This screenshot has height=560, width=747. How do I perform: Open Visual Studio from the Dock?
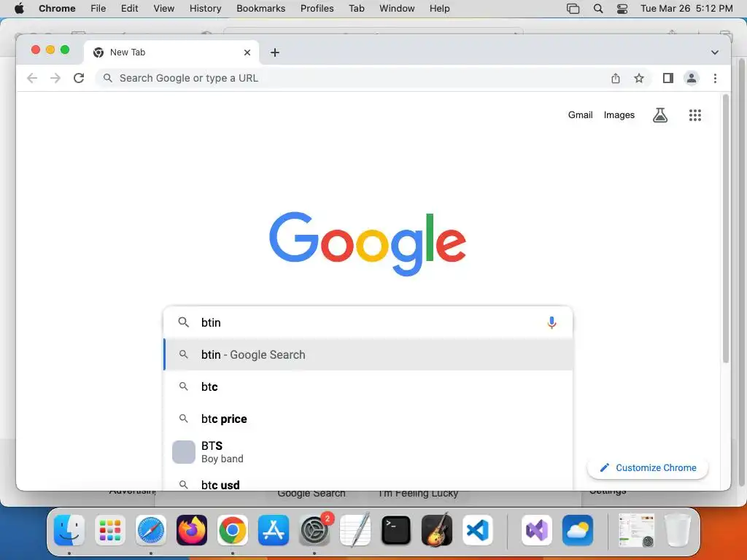tap(537, 530)
